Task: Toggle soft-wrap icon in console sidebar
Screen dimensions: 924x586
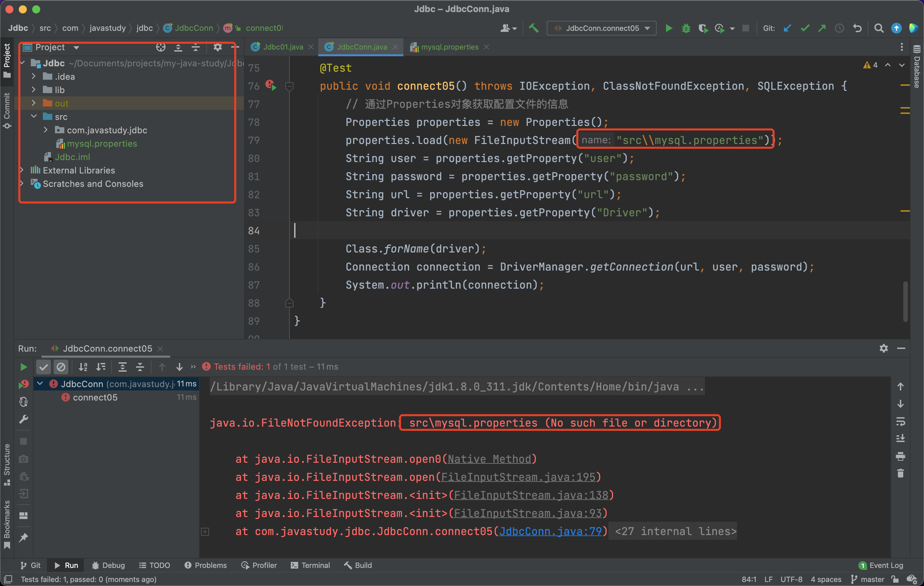Action: (x=900, y=422)
